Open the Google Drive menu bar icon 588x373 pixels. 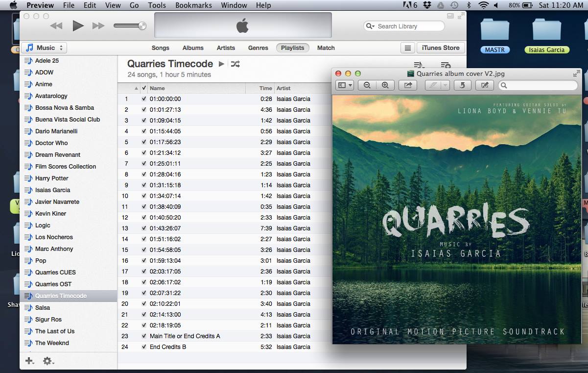(x=441, y=5)
